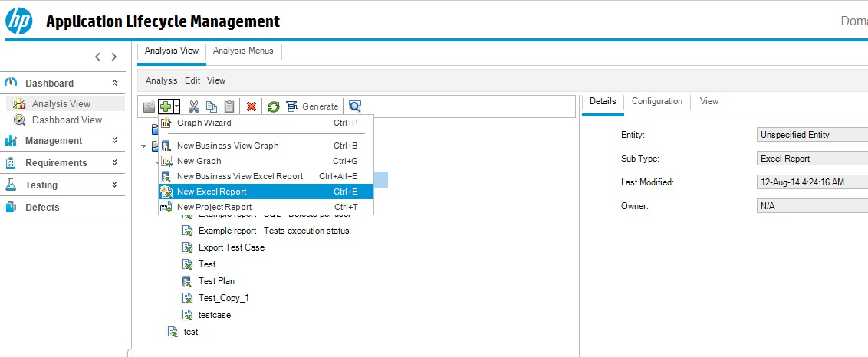Select the Test report item
Viewport: 868px width, 357px height.
click(x=207, y=264)
